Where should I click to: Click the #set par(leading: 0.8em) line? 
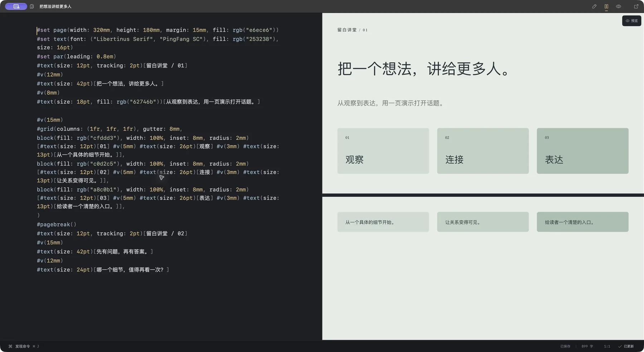[x=77, y=57]
